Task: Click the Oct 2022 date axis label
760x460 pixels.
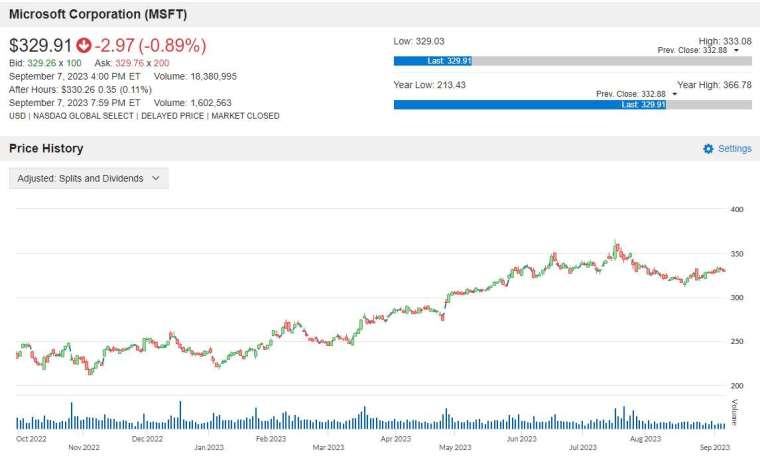Action: click(31, 439)
